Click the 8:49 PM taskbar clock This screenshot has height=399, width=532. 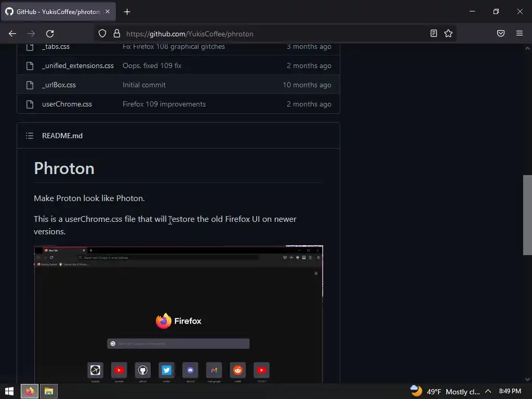pyautogui.click(x=510, y=391)
